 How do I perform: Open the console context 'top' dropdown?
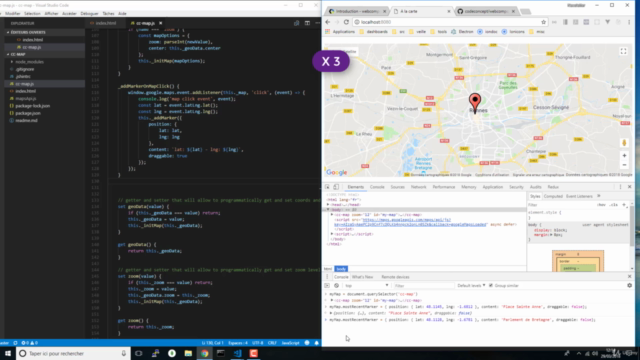click(366, 286)
